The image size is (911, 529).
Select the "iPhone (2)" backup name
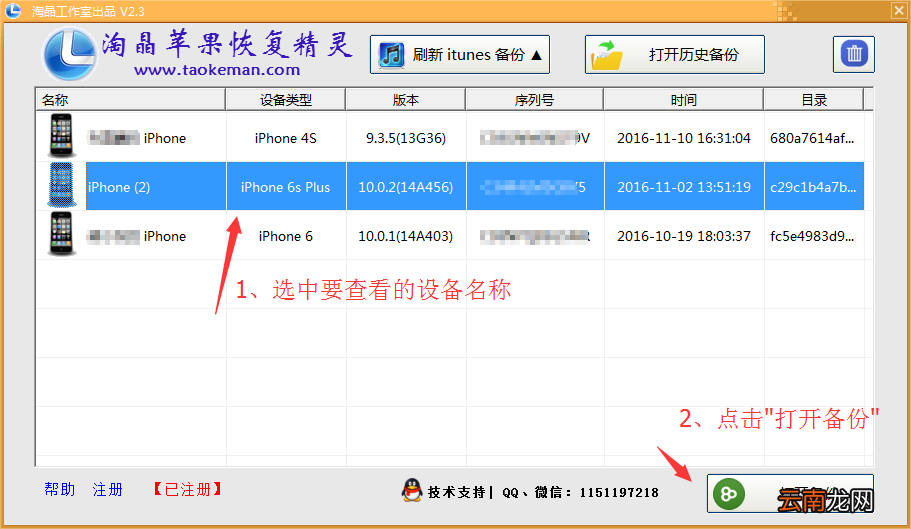pos(119,187)
